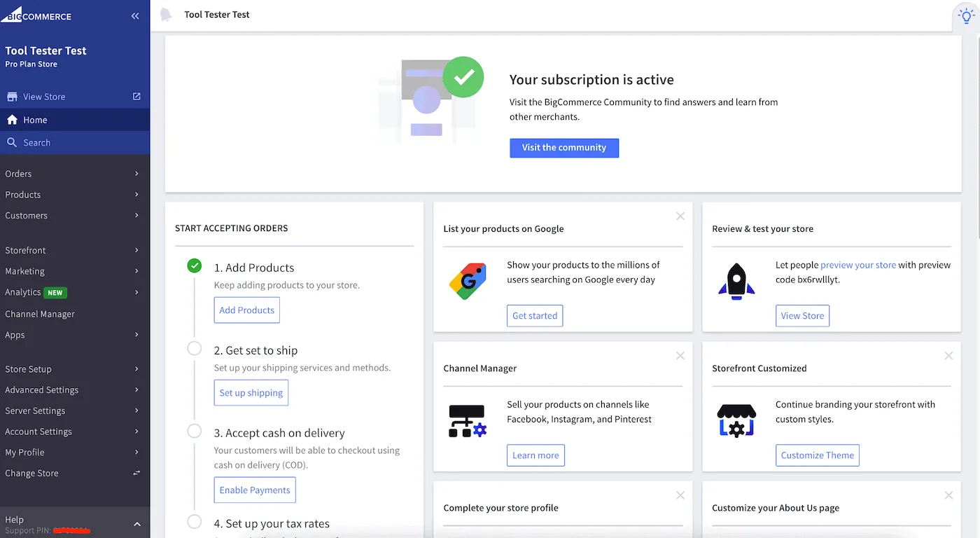980x538 pixels.
Task: Collapse the sidebar with the double chevron
Action: [x=135, y=15]
